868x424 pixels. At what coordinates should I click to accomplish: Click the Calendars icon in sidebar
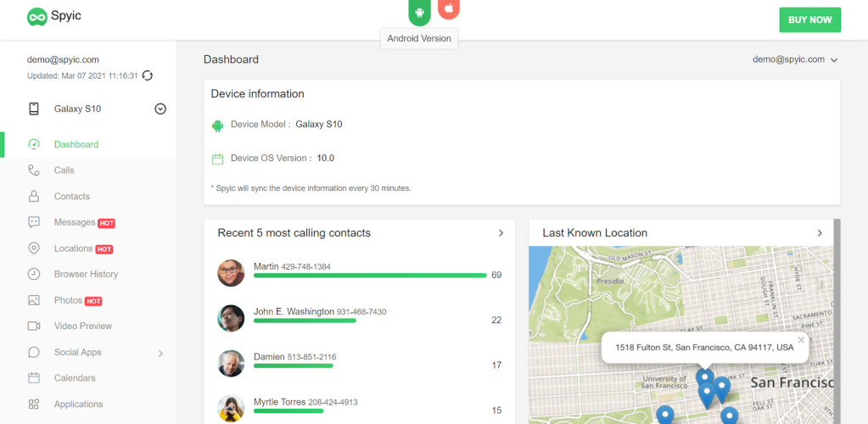[34, 378]
